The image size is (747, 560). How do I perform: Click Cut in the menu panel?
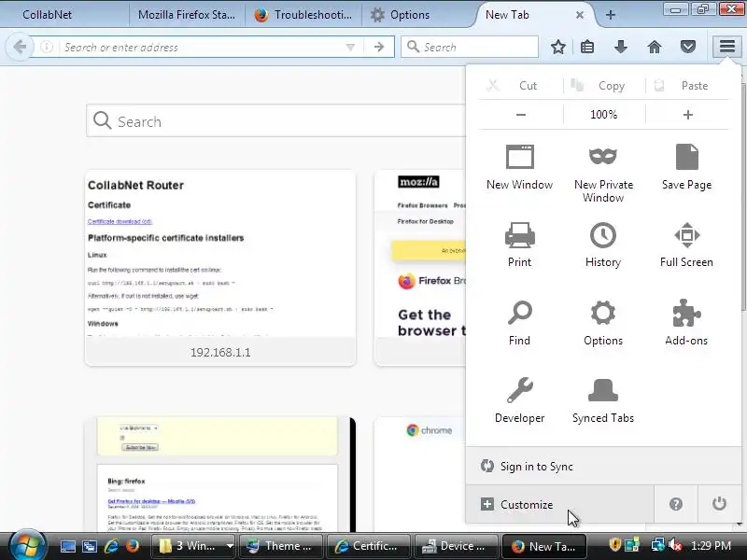521,85
